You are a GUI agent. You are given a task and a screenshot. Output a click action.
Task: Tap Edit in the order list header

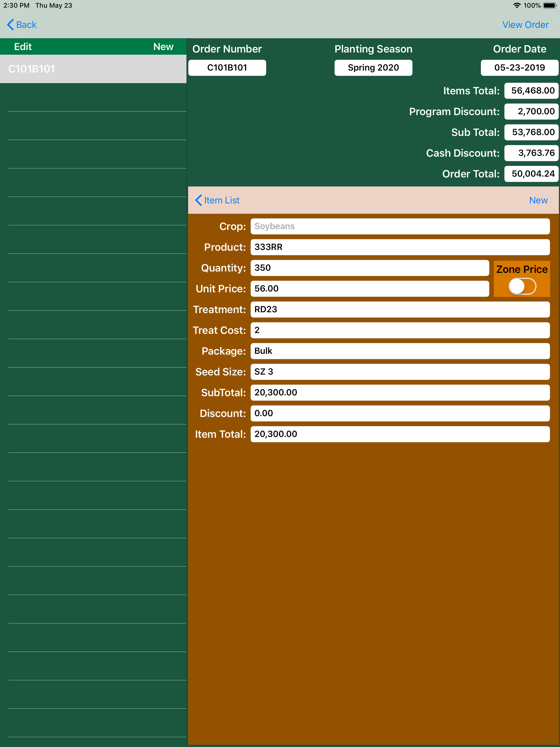click(23, 46)
